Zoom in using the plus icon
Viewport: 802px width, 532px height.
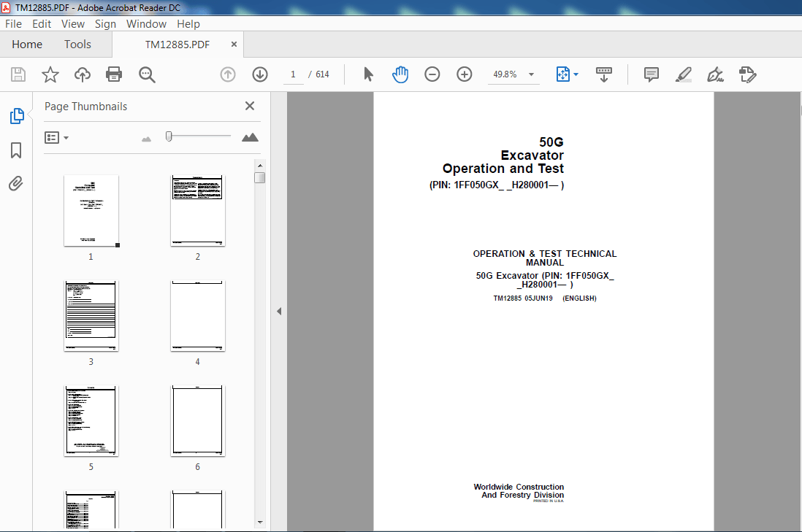click(464, 74)
